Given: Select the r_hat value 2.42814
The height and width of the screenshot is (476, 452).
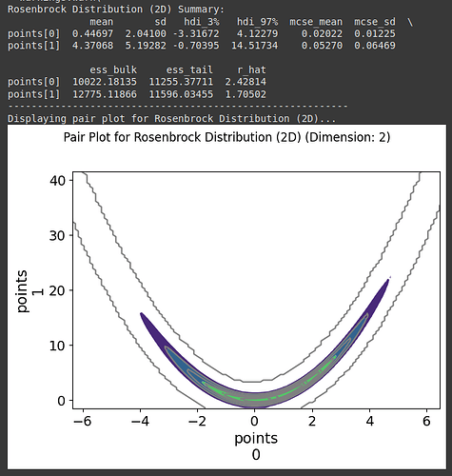Looking at the screenshot, I should click(x=246, y=82).
